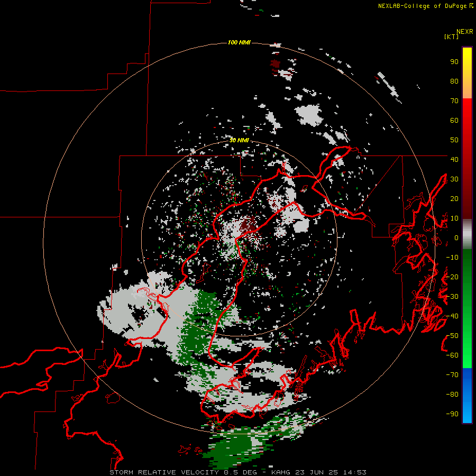The image size is (476, 476).
Task: Click the -70 value on velocity scale
Action: pyautogui.click(x=452, y=375)
